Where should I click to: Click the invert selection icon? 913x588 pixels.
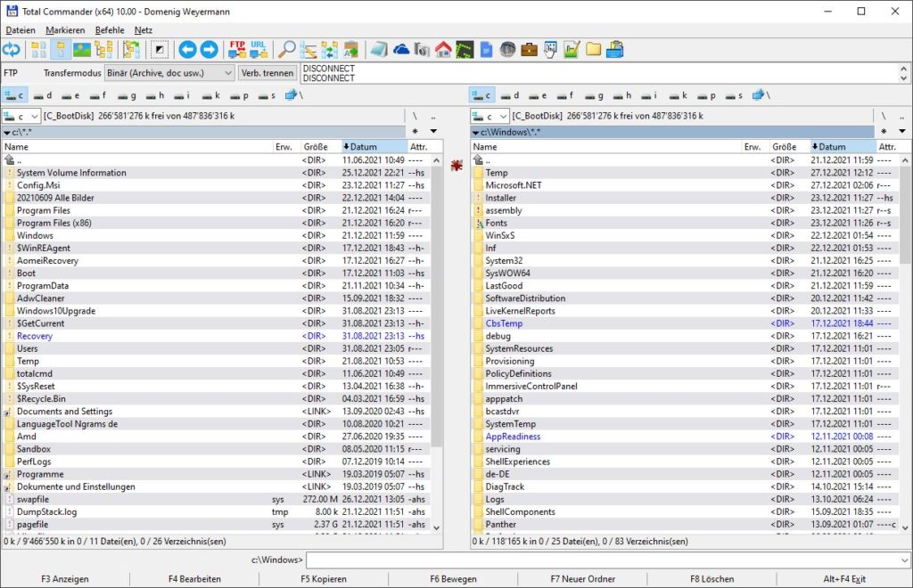click(160, 50)
